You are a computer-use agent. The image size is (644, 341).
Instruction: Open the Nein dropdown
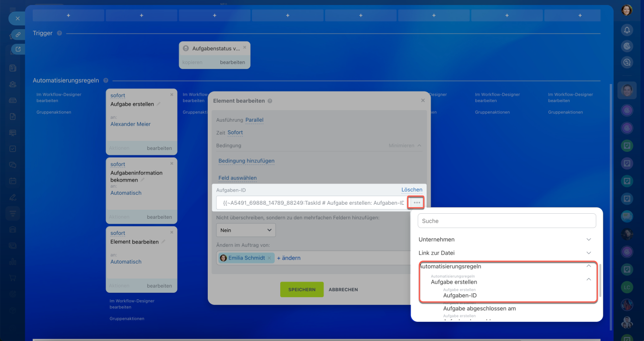pos(246,230)
